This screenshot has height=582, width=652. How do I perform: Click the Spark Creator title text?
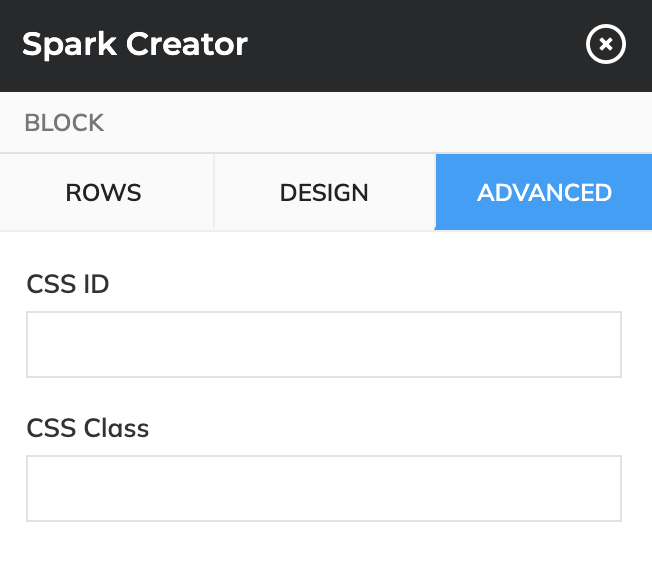(x=135, y=44)
